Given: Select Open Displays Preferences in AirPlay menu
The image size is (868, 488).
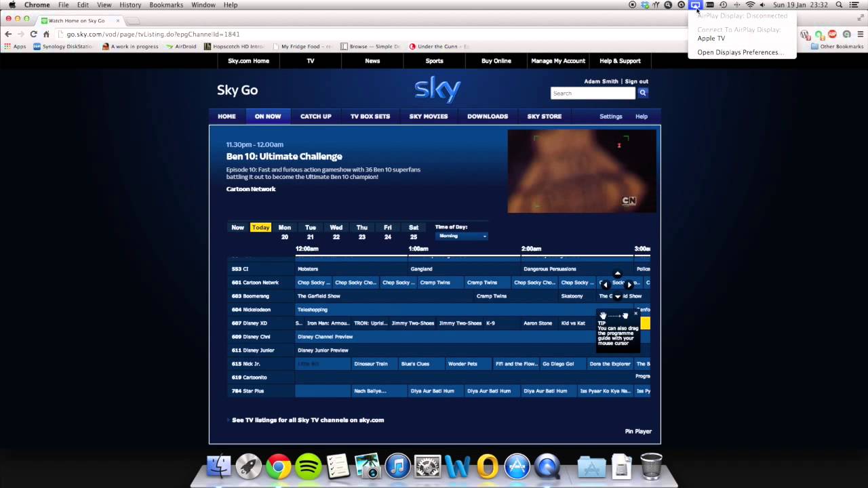Looking at the screenshot, I should [x=742, y=52].
